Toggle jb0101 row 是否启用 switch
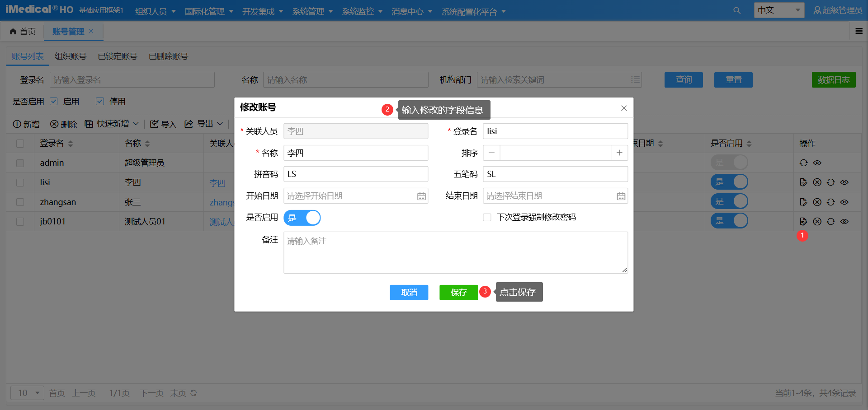The image size is (868, 410). [x=729, y=221]
